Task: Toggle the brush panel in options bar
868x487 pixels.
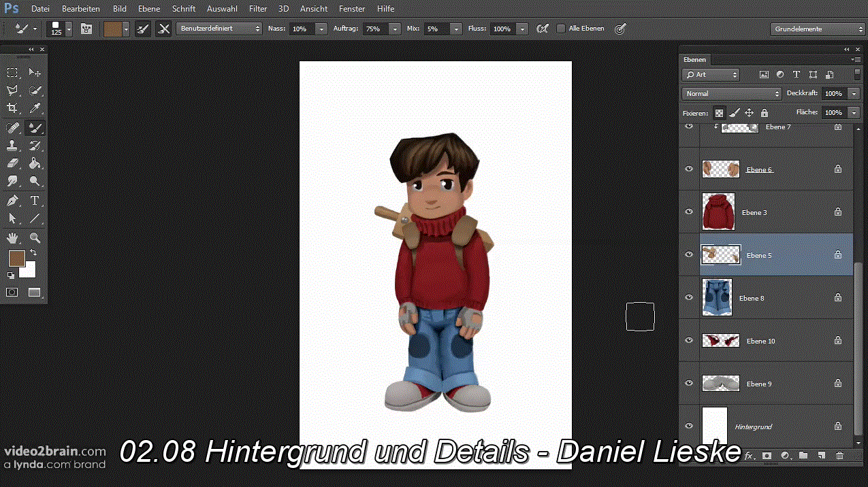Action: click(x=86, y=29)
